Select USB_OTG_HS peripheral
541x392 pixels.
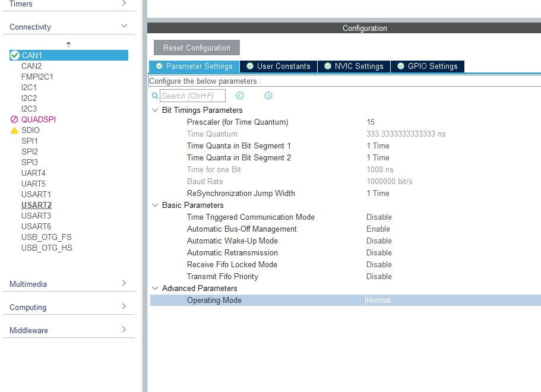[x=47, y=248]
